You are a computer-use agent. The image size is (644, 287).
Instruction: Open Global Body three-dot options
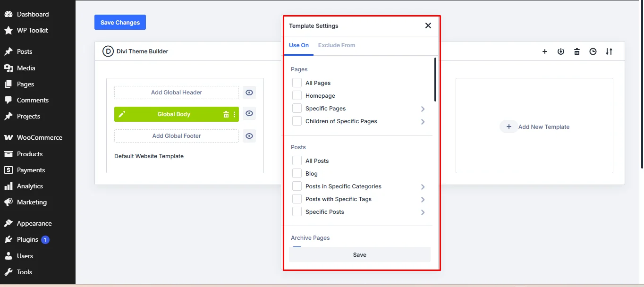point(235,114)
